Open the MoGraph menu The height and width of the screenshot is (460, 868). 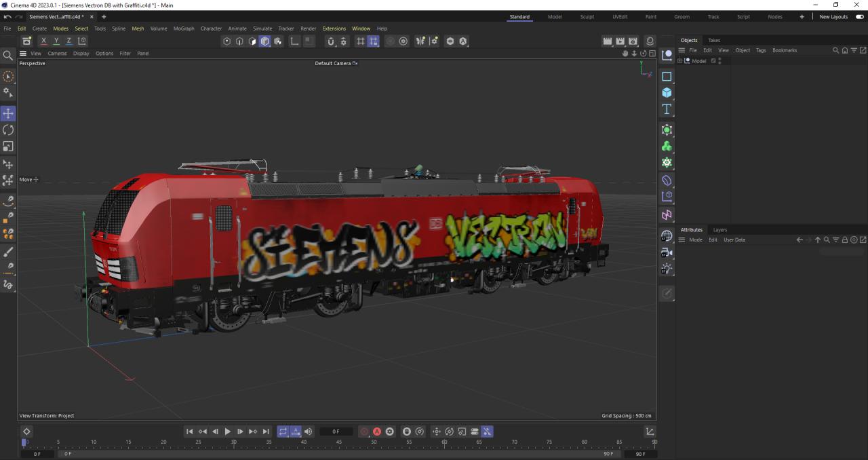[x=183, y=28]
